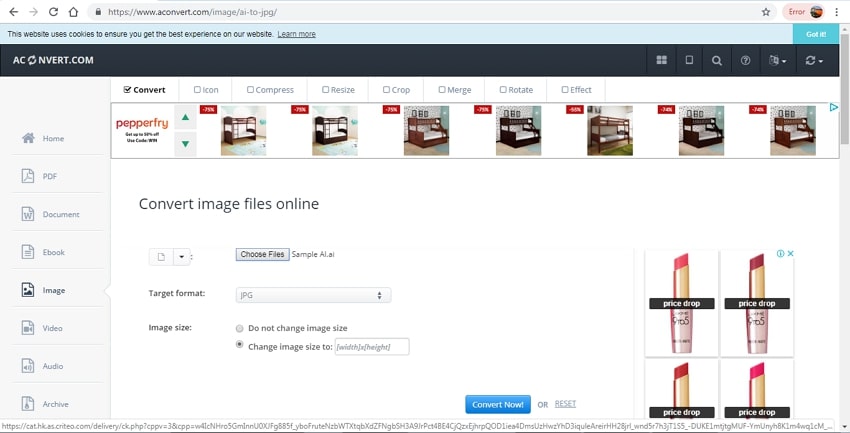Click the mobile device icon in header
Screen dimensions: 850x433
click(x=689, y=61)
